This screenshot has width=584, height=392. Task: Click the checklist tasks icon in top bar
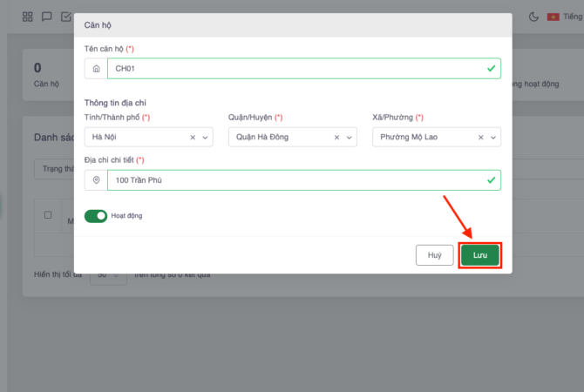pyautogui.click(x=66, y=17)
